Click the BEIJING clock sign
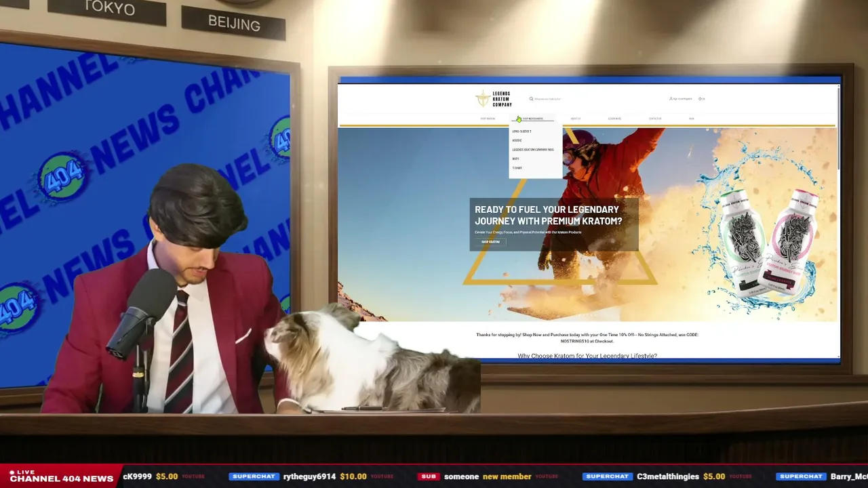The width and height of the screenshot is (868, 488). pos(234,23)
